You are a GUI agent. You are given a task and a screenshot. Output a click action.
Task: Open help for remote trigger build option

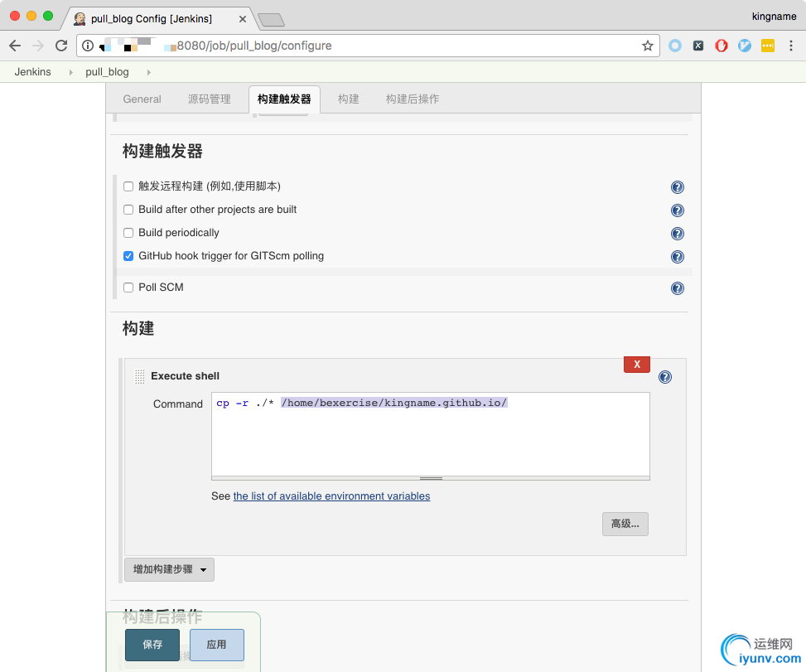[678, 187]
